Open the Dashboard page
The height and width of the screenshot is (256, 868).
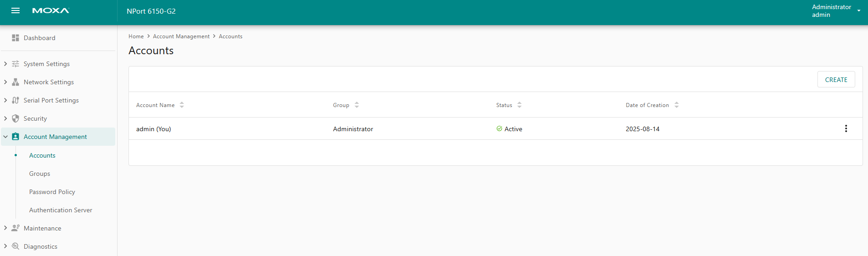[x=39, y=38]
